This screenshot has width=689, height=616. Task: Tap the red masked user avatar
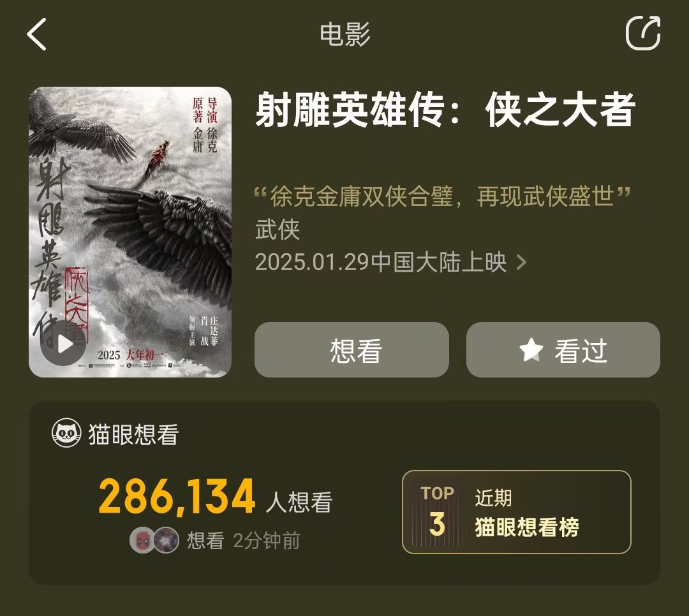[x=142, y=540]
